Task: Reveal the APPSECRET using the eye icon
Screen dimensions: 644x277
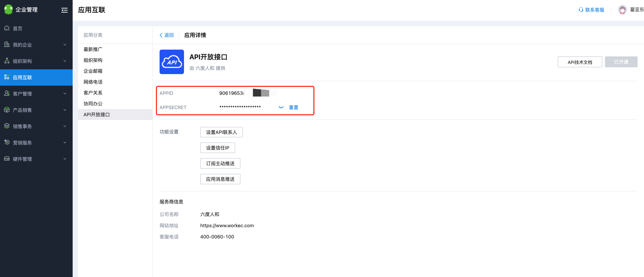Action: [281, 107]
